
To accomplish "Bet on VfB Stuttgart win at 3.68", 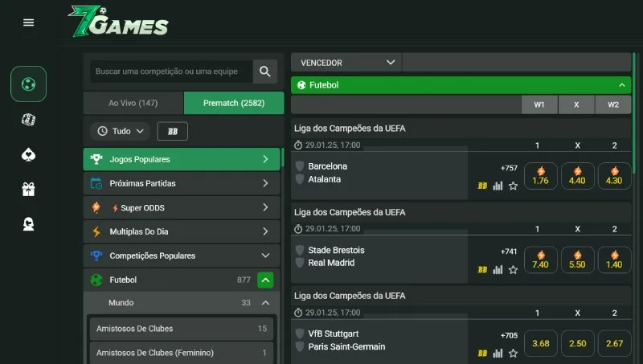I will tap(540, 343).
